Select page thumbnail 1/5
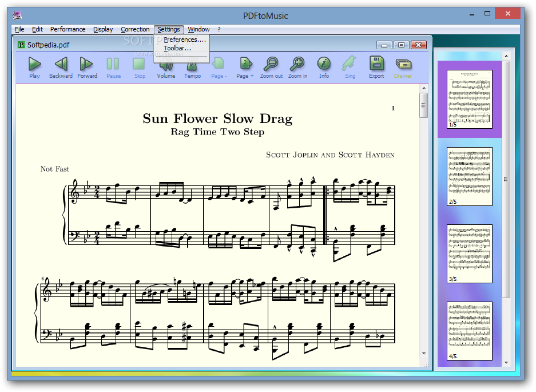 point(470,99)
